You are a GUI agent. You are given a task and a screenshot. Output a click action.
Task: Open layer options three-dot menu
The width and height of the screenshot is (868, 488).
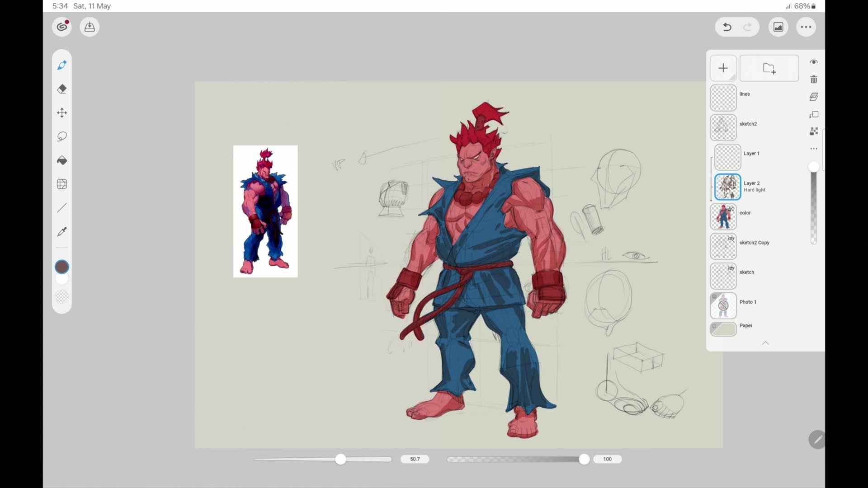pos(814,149)
